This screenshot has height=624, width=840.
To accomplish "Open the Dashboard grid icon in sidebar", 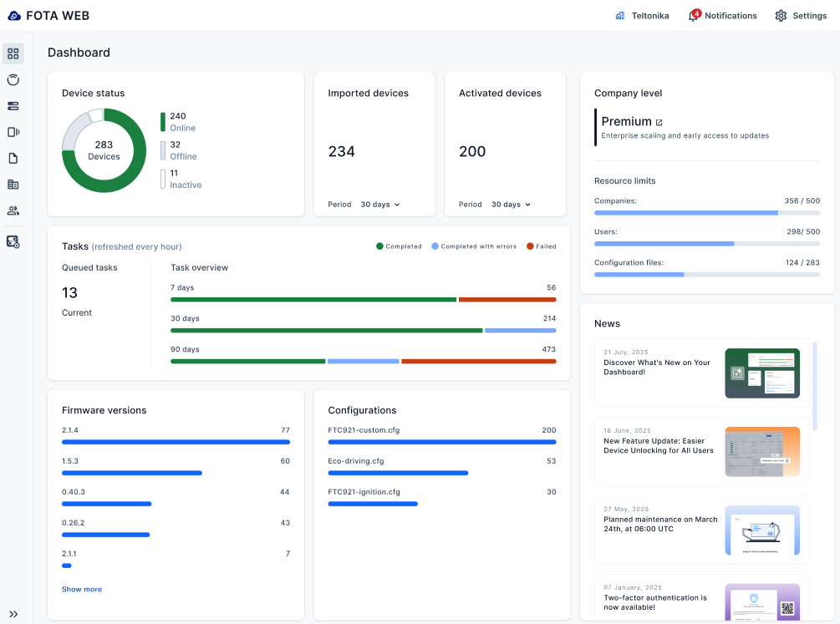I will pos(13,53).
